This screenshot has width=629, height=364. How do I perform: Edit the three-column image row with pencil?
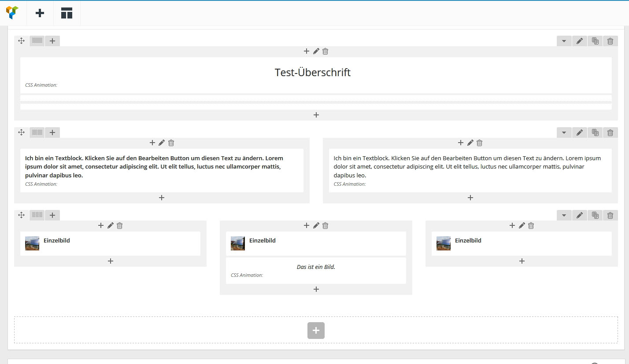[580, 215]
